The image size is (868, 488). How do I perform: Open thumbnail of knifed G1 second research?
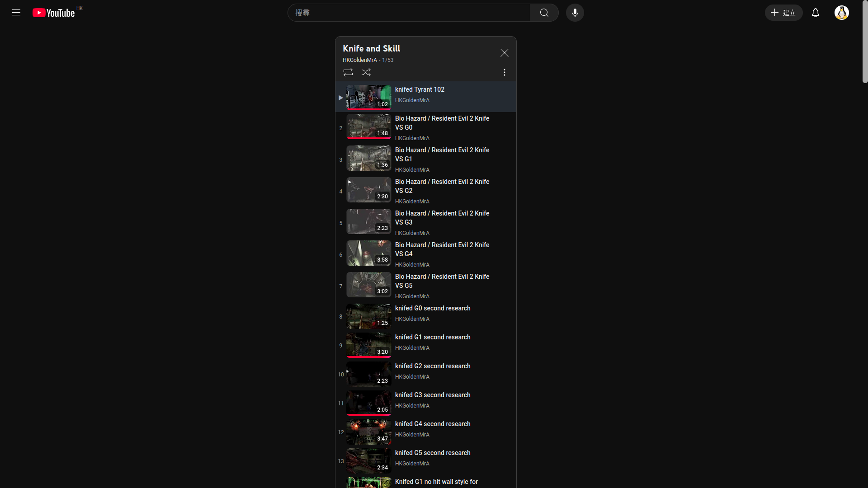369,345
